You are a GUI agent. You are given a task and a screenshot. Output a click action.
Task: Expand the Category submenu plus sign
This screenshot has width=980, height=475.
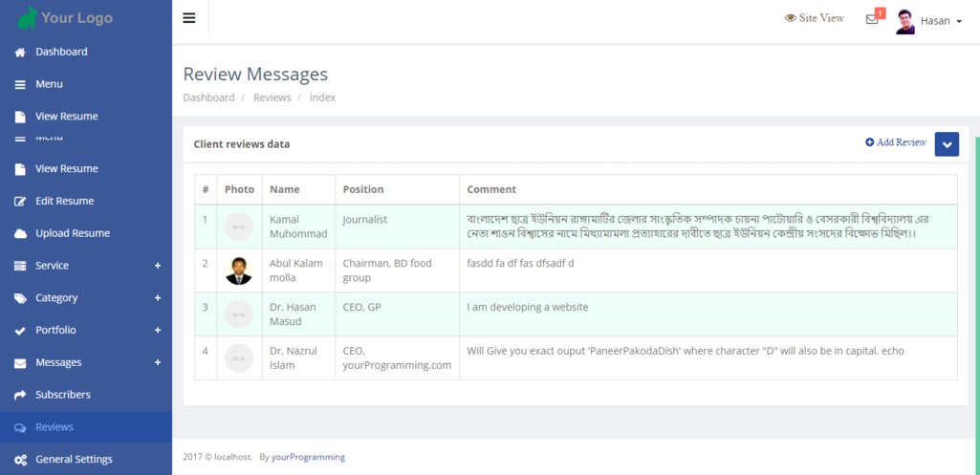158,298
